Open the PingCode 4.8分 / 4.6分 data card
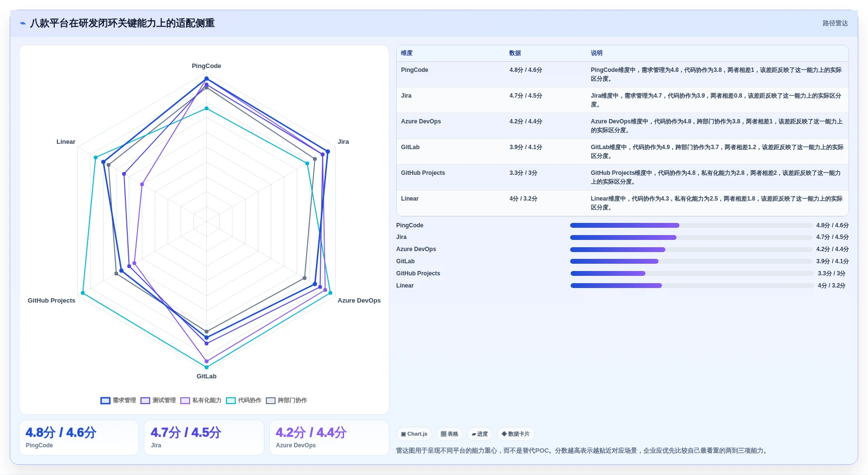Viewport: 868px width, 475px height. [79, 438]
